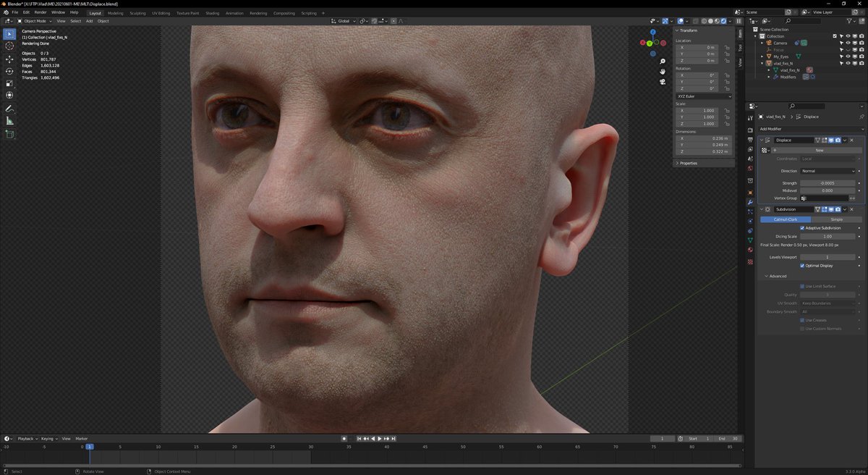Adjust the Midlevel value slider
Viewport: 868px width, 475px height.
pos(829,190)
